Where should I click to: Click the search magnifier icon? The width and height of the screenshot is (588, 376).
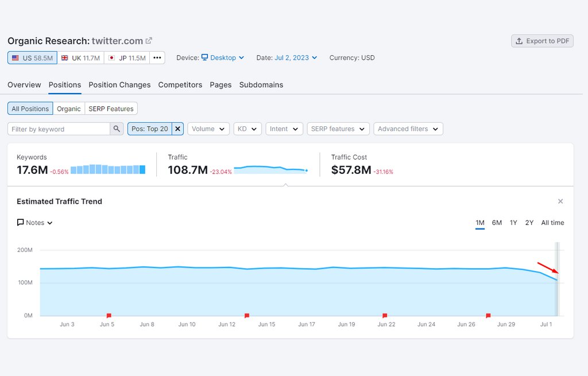117,129
